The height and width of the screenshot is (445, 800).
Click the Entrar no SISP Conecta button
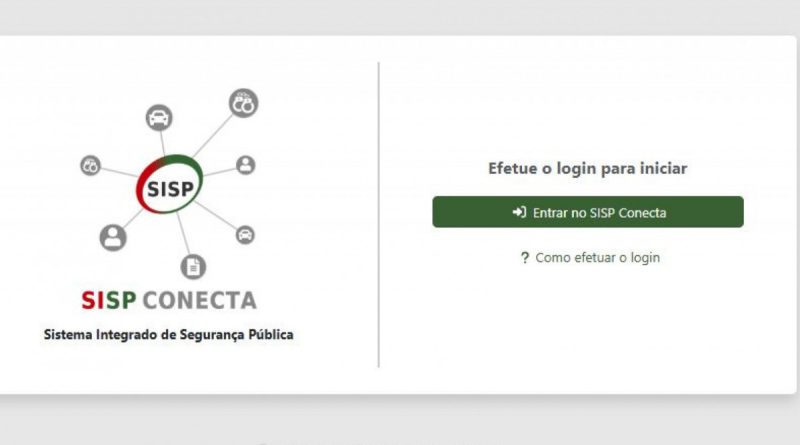coord(588,212)
